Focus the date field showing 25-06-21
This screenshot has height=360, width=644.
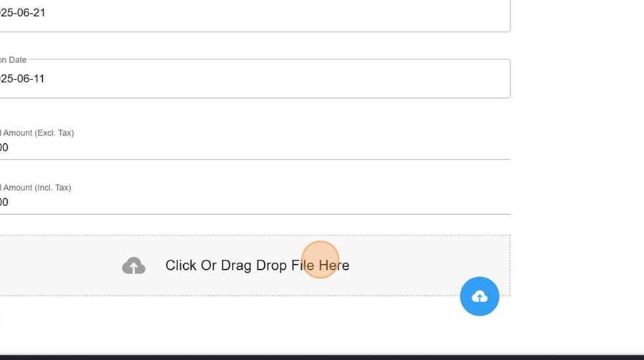[x=255, y=14]
